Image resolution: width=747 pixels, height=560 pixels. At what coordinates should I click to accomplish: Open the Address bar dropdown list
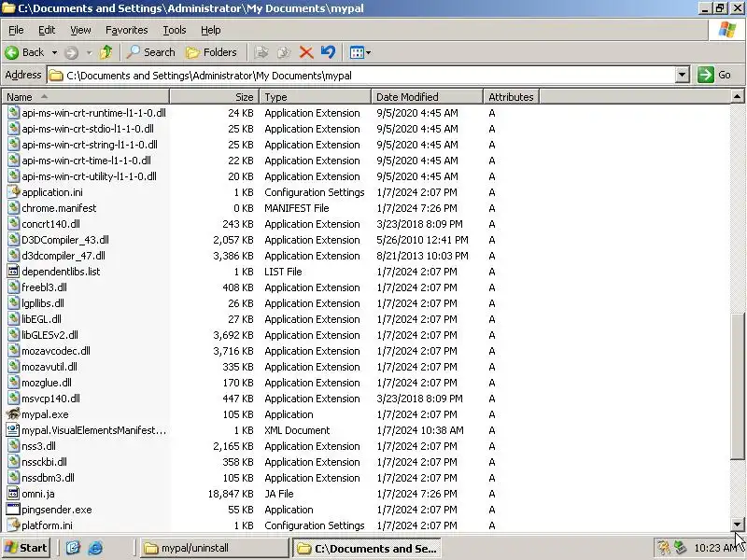(683, 75)
